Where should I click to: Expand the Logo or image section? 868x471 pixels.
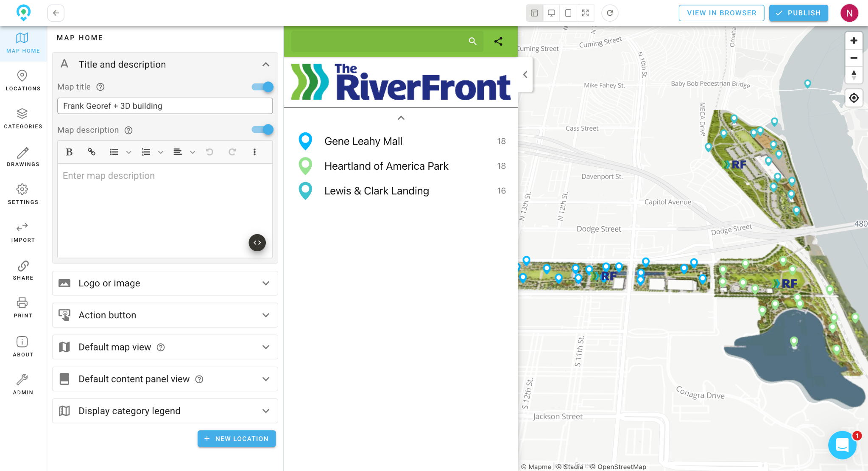[x=165, y=283]
